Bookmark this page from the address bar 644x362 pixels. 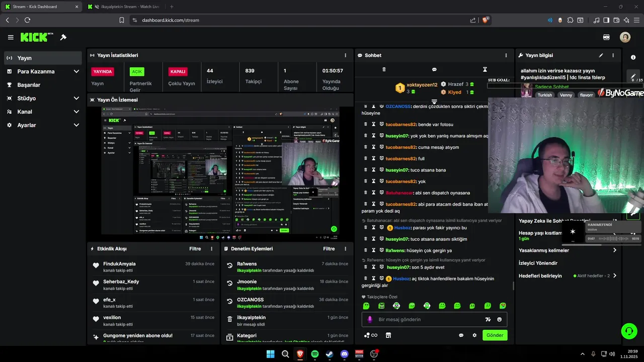click(x=121, y=20)
